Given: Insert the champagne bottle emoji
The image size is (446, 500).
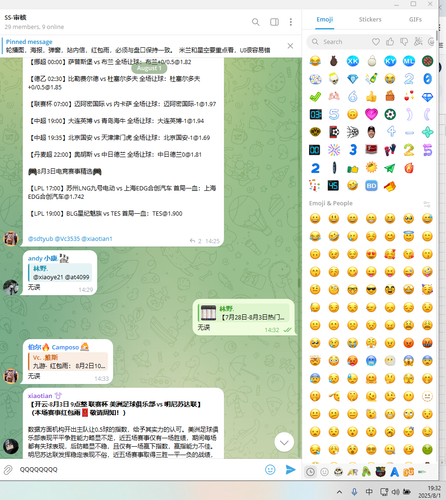Looking at the screenshot, I should point(371,79).
